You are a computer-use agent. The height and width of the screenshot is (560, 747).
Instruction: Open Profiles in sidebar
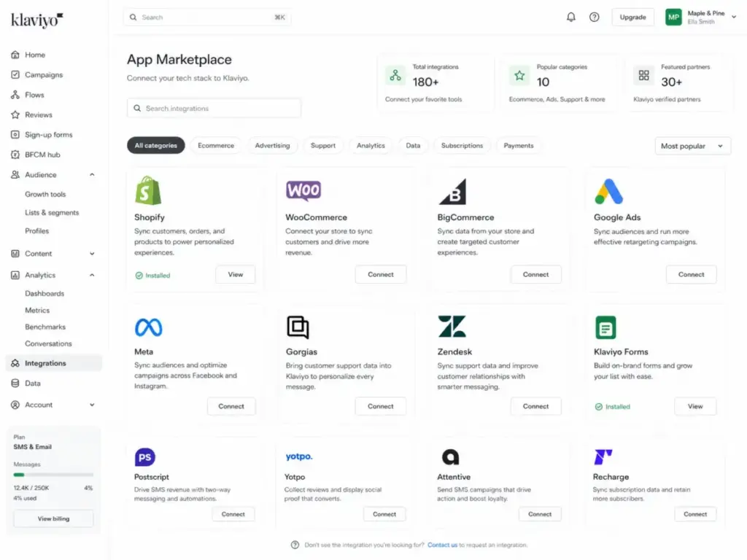pos(36,231)
